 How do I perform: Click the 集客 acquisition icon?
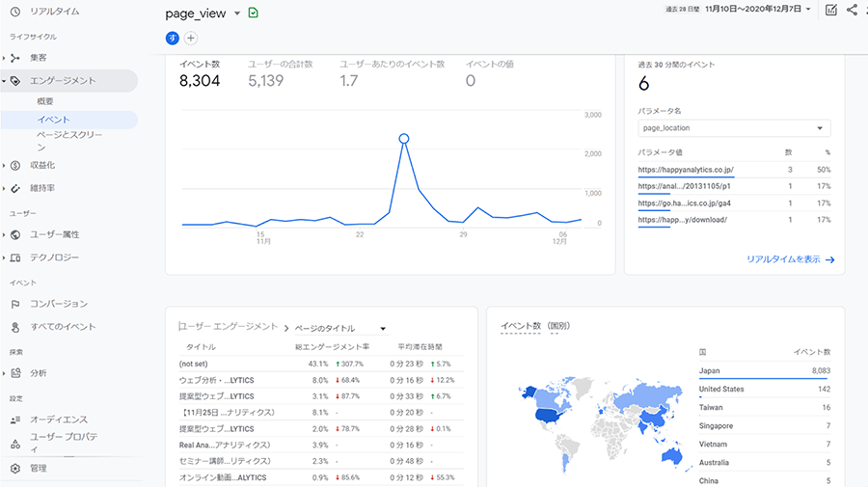pyautogui.click(x=15, y=58)
